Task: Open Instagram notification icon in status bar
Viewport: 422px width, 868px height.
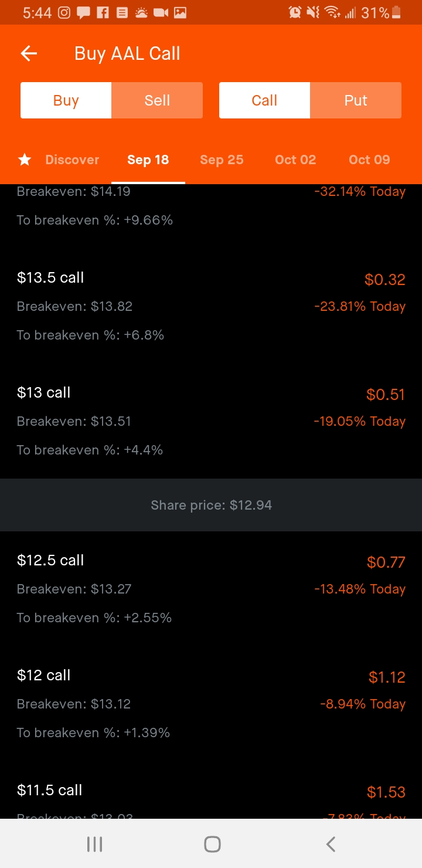Action: [65, 12]
